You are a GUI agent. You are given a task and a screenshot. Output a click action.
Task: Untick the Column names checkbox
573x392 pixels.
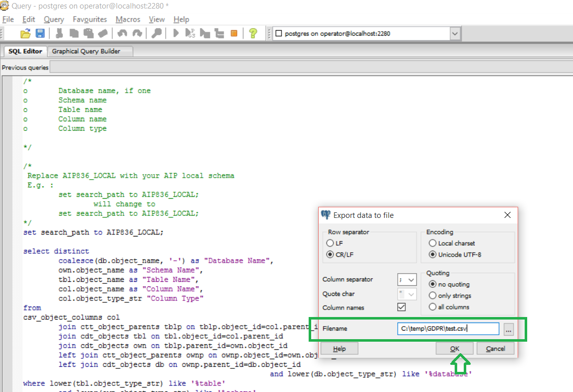[401, 307]
